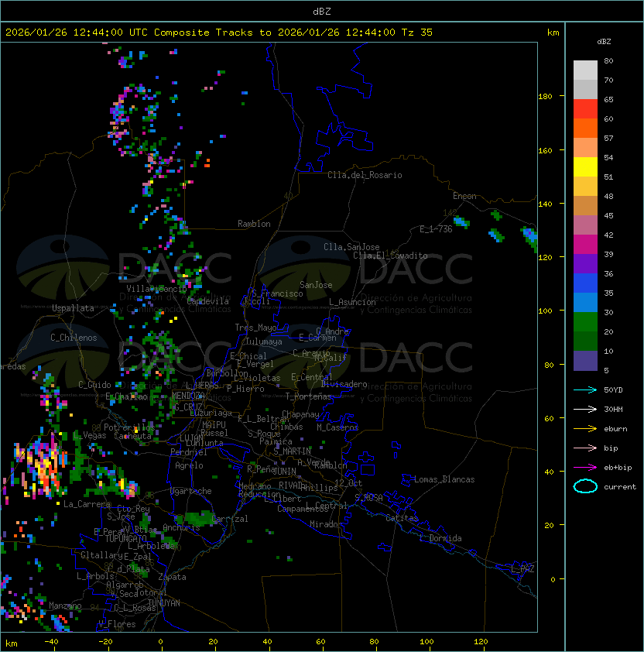Screen dimensions: 644x652
Task: Click the 'Clla.SanJose' label
Action: point(351,247)
